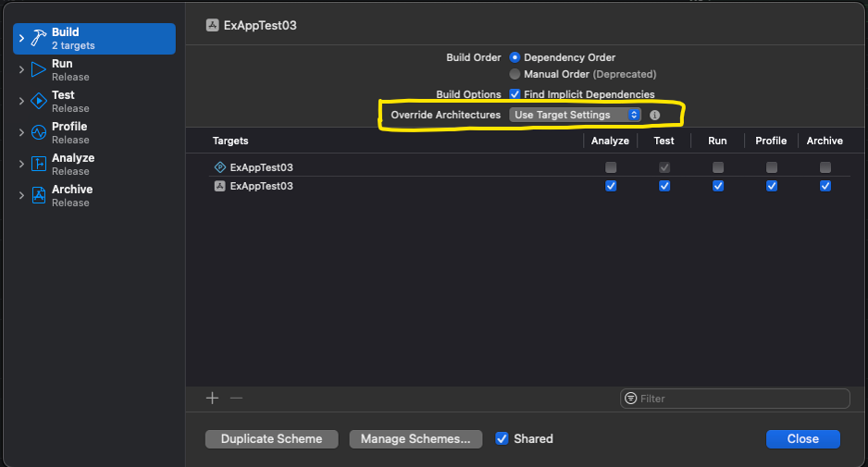Viewport: 868px width, 467px height.
Task: Expand the Run action disclosure arrow
Action: [21, 70]
